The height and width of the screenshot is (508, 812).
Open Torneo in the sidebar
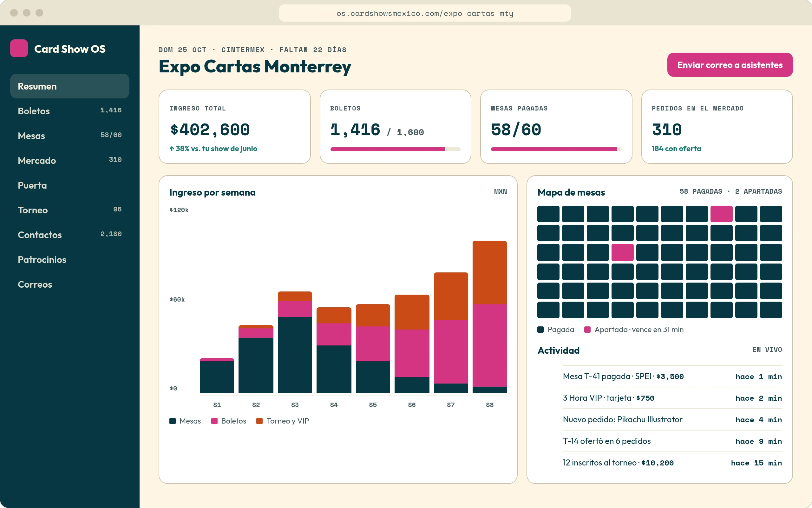click(69, 210)
